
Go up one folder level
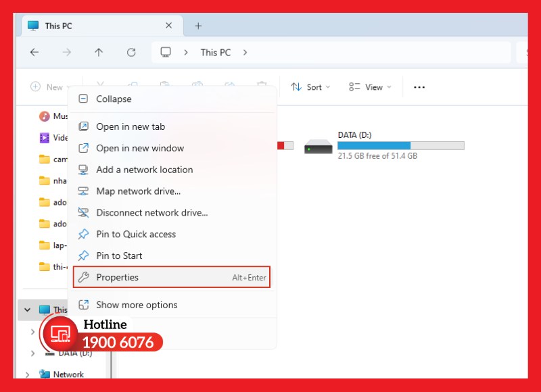(99, 53)
